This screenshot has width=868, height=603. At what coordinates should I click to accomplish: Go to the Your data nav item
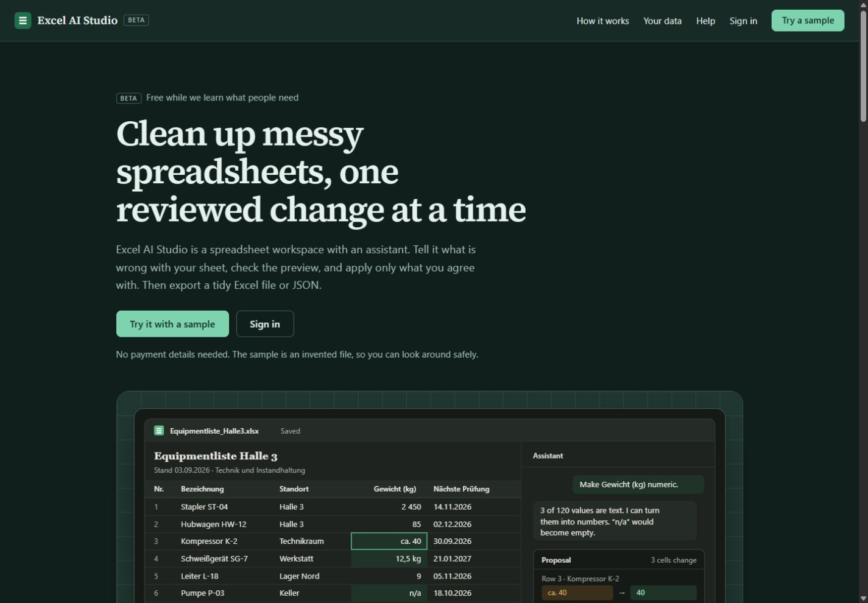click(662, 21)
